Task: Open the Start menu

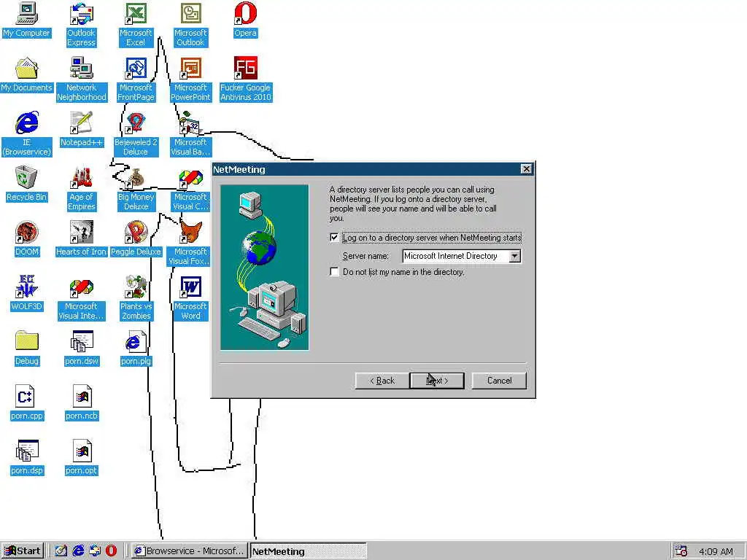Action: [23, 551]
